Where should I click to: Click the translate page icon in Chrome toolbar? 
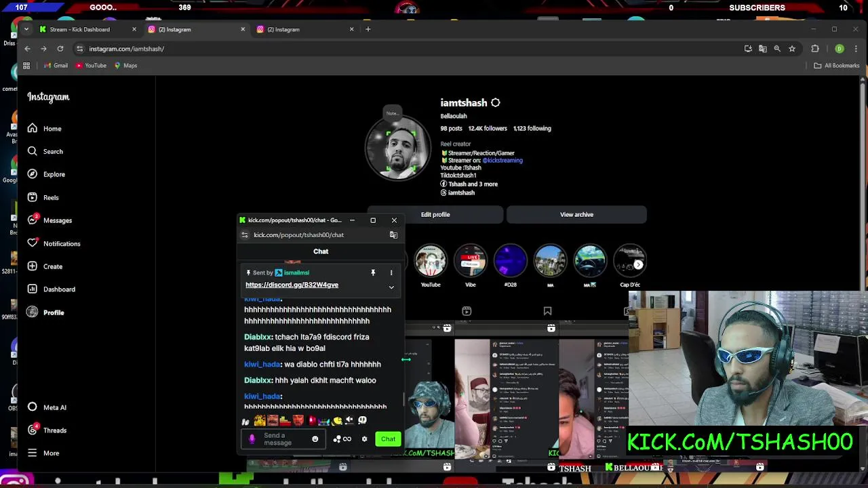762,49
